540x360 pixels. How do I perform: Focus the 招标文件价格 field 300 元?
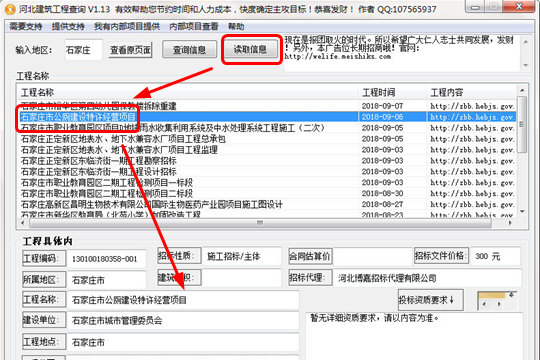(496, 257)
